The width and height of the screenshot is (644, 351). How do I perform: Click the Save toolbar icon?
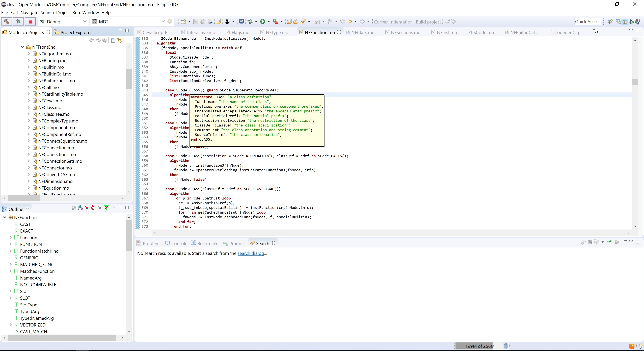196,22
